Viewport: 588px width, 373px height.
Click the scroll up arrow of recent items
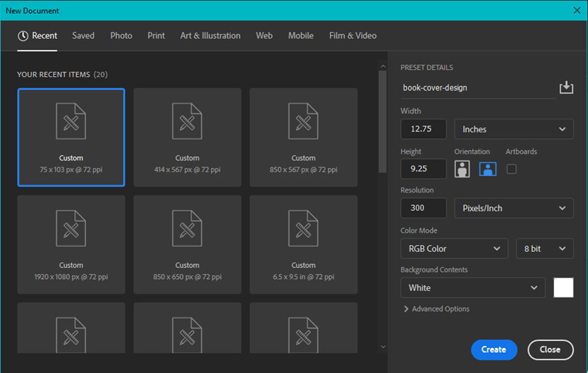(x=383, y=66)
